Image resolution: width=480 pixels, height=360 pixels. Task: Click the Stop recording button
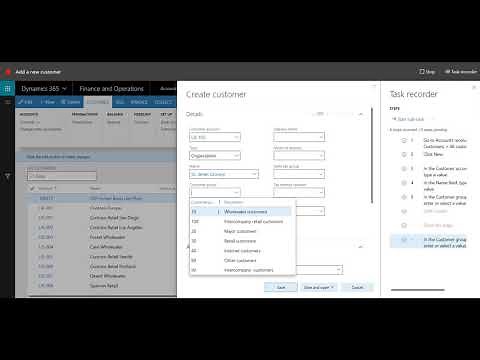(x=427, y=72)
